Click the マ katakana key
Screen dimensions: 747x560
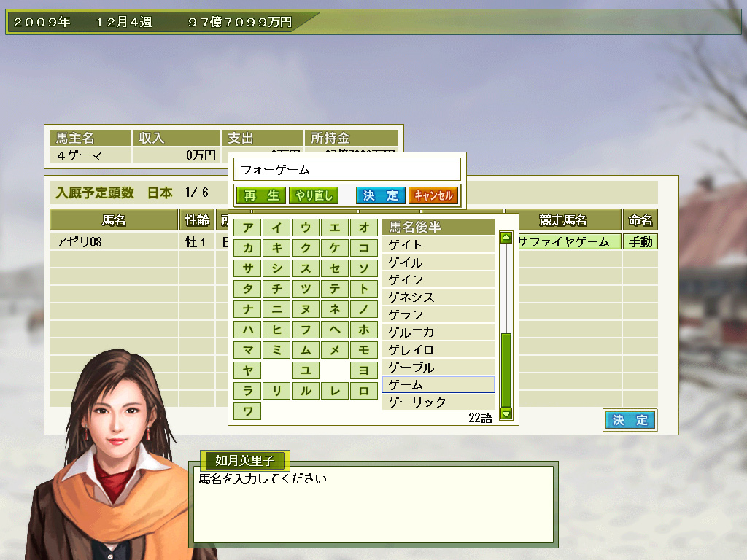(x=248, y=351)
